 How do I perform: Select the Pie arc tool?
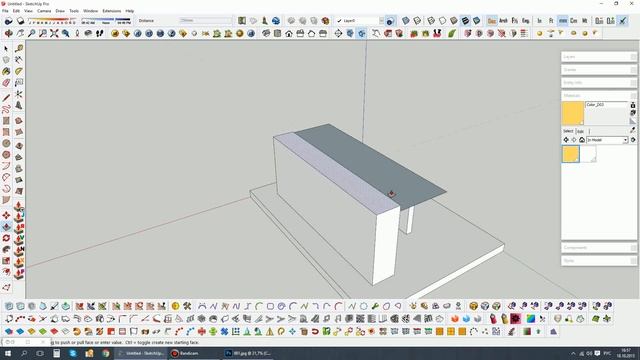coord(6,200)
